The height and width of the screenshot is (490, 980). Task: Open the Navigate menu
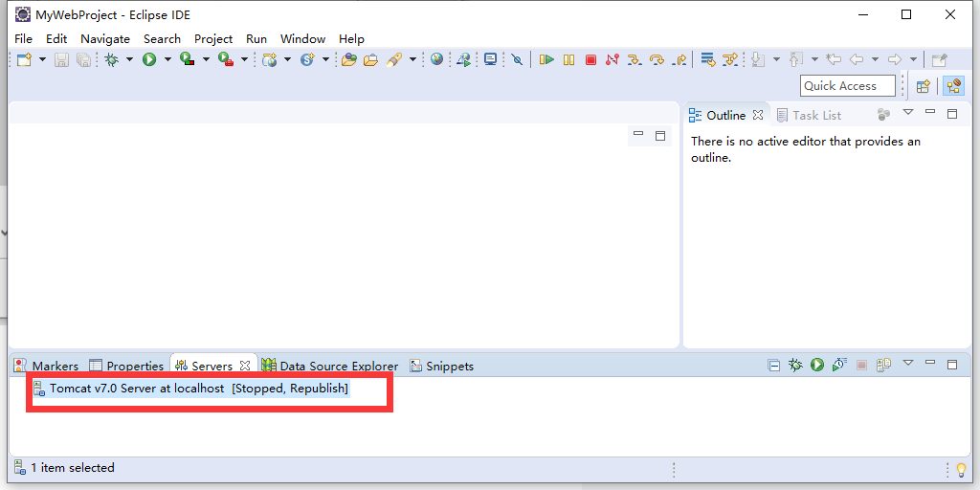[x=105, y=38]
